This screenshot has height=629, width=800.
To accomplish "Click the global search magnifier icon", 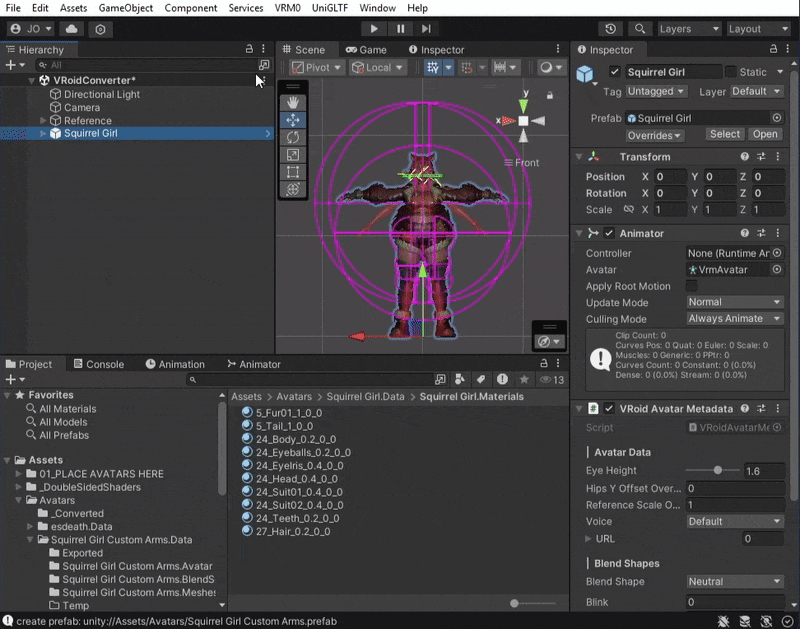I will 639,29.
